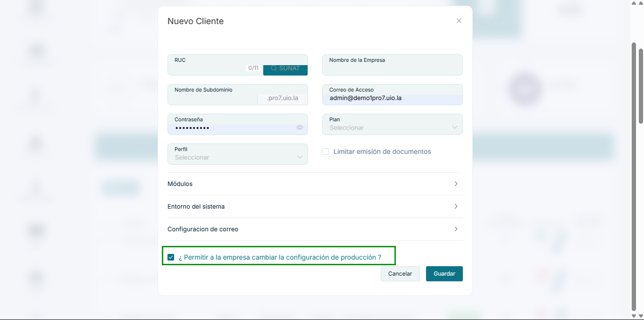Enable Limitar emisión de documentos
Screen dimensions: 644x320
(326, 151)
